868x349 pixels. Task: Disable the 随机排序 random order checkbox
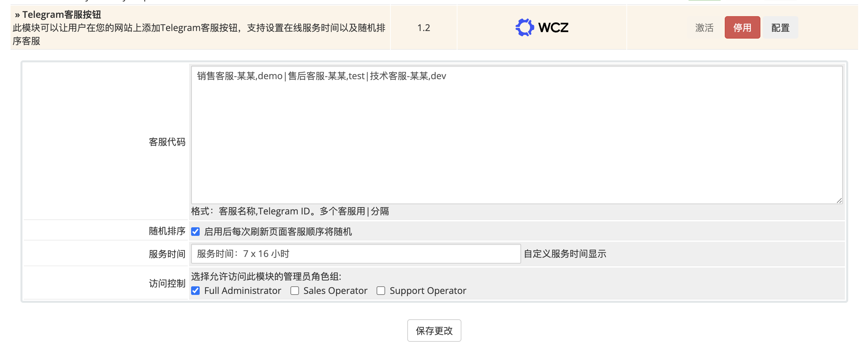pos(196,232)
